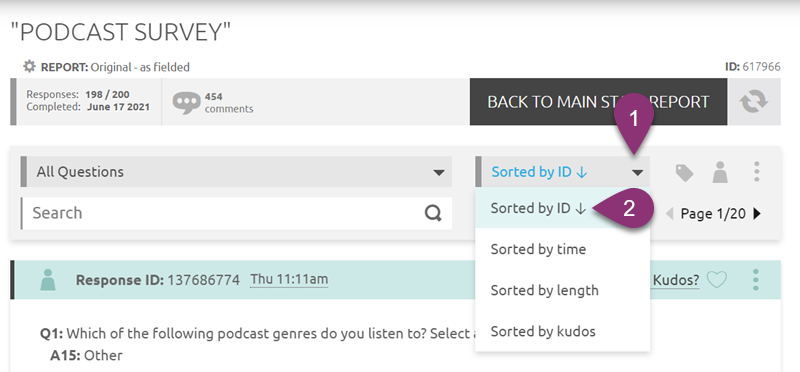Image resolution: width=800 pixels, height=372 pixels.
Task: Click the person icon beside Response ID
Action: [x=47, y=280]
